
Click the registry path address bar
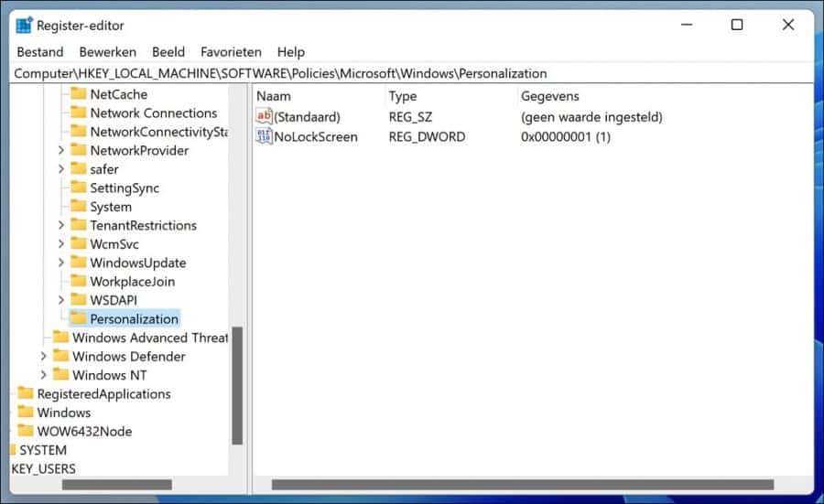(x=412, y=73)
